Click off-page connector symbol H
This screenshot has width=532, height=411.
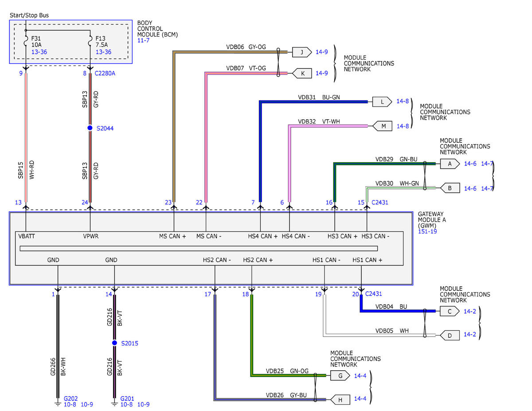340,399
